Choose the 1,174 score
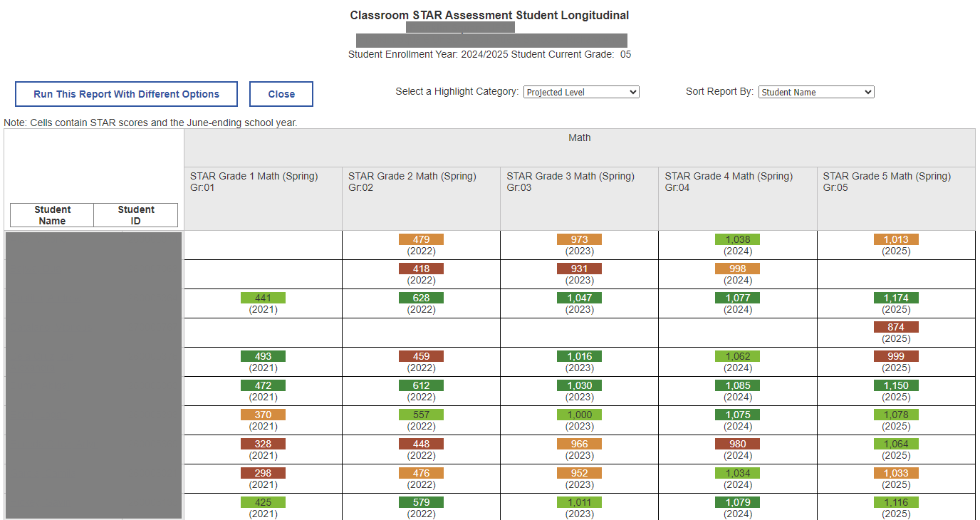The height and width of the screenshot is (520, 980). (x=896, y=298)
